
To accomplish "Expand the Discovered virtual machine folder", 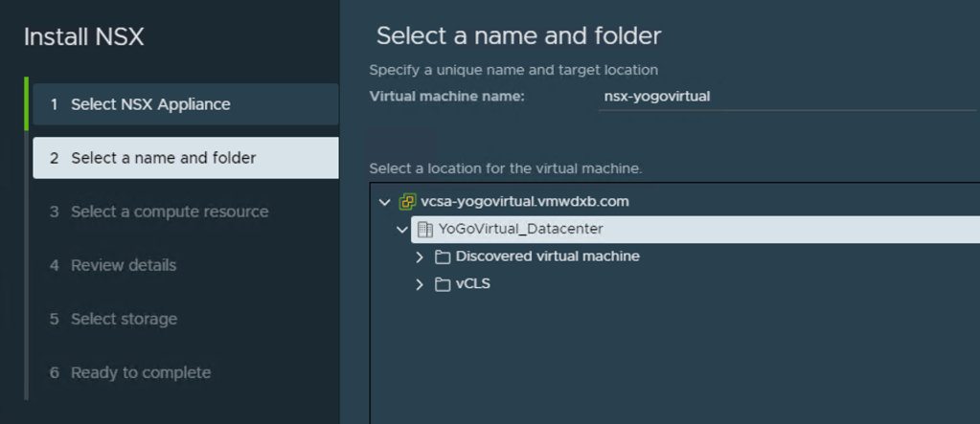I will tap(420, 257).
